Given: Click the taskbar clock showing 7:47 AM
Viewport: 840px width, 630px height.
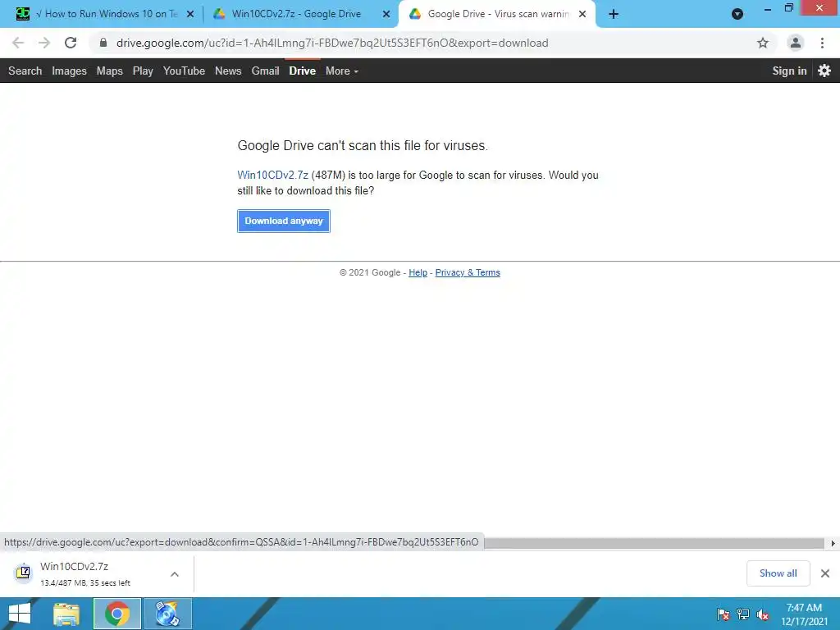Looking at the screenshot, I should coord(804,614).
